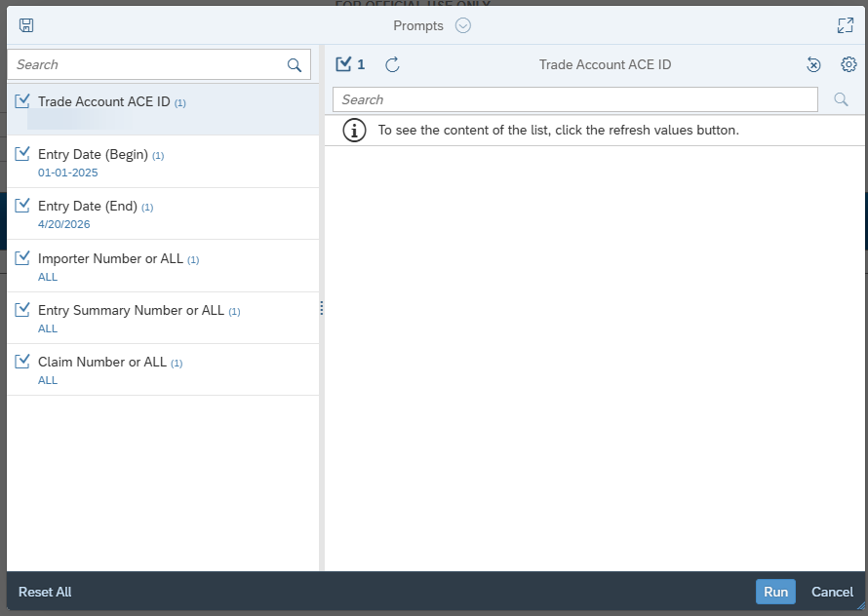Click the refresh values button

(392, 64)
